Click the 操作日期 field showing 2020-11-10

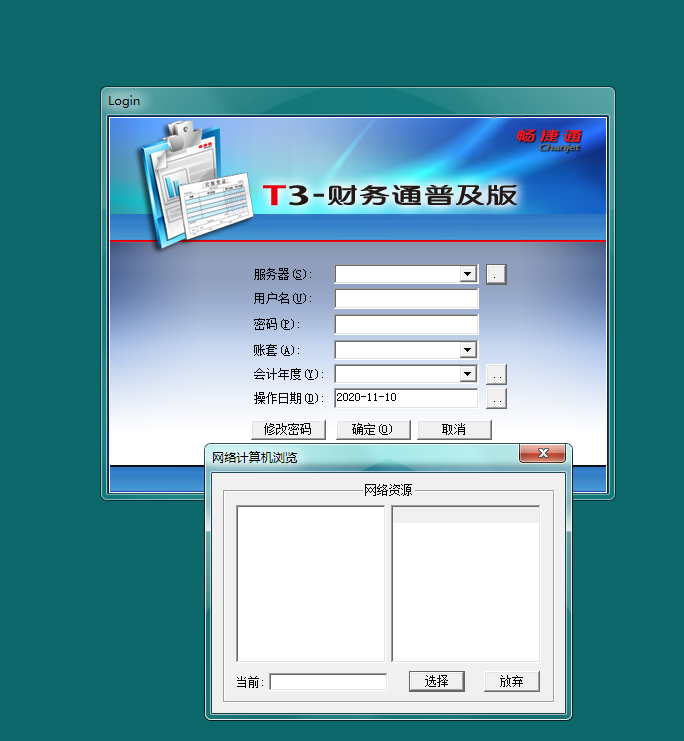pos(406,398)
